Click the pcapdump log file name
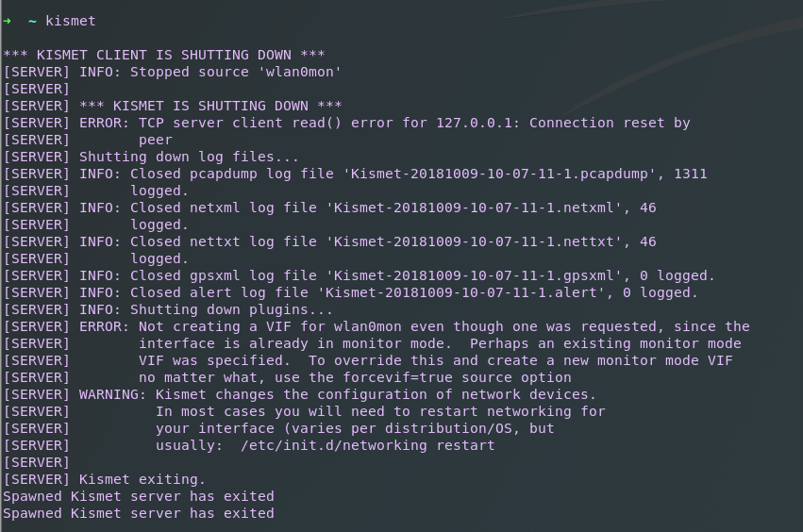 499,174
